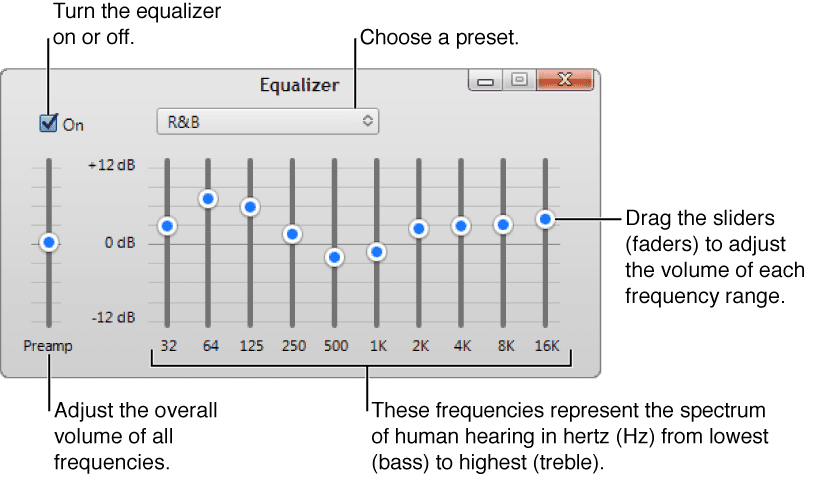This screenshot has height=482, width=818.
Task: Click the 32 Hz slider knob
Action: pos(167,226)
